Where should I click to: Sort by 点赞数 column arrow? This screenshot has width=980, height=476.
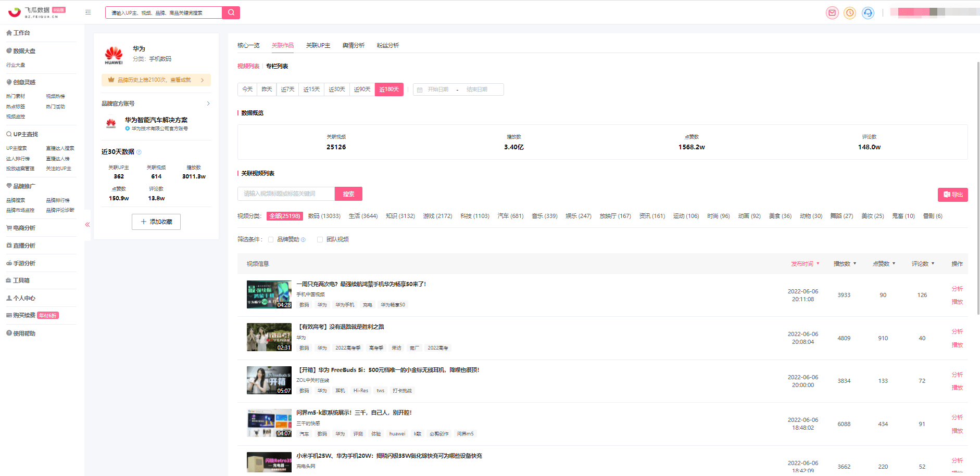point(894,264)
